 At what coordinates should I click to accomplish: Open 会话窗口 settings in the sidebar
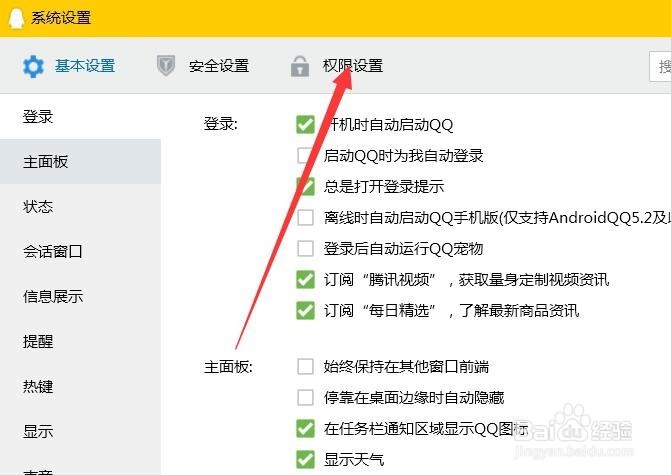(x=80, y=252)
